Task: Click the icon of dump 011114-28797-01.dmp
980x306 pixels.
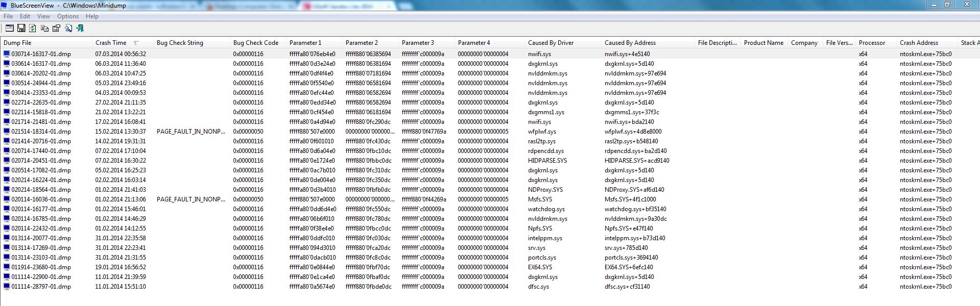Action: click(x=7, y=286)
